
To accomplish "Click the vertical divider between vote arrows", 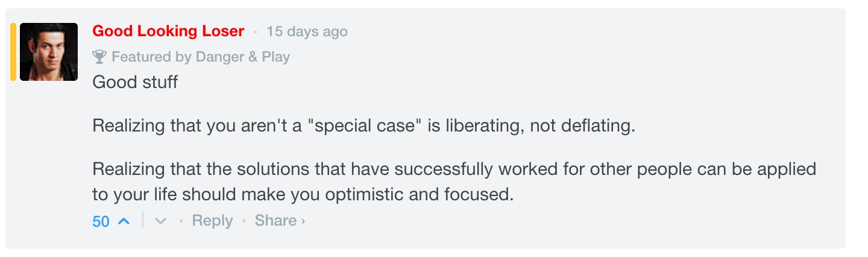I will point(143,220).
